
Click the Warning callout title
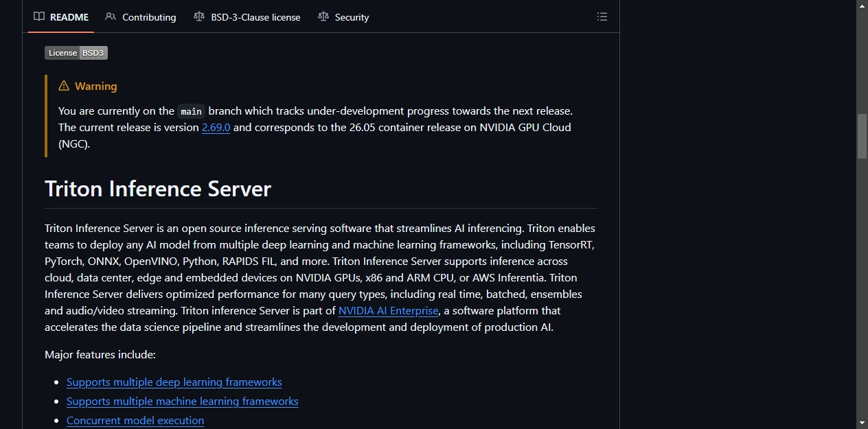[x=88, y=86]
